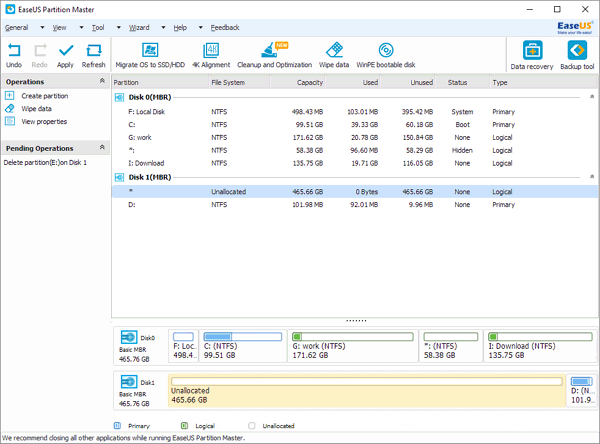Click the Disk 1(MBR) header disk icon
Viewport: 600px width, 444px height.
(119, 177)
